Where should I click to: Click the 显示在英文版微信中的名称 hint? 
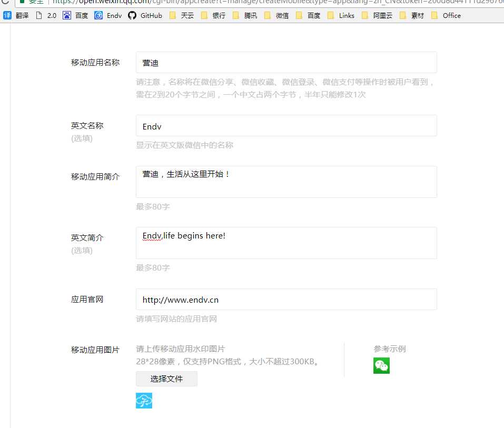coord(184,145)
